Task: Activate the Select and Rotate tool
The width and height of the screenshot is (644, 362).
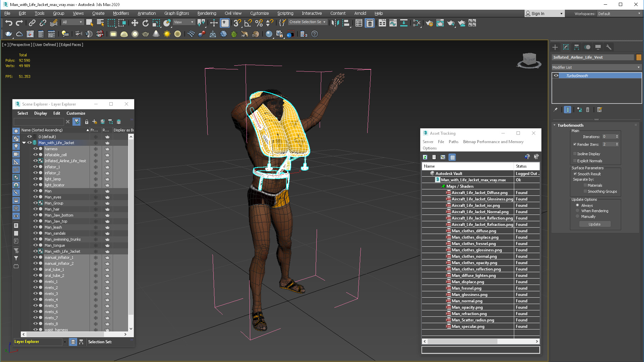Action: [145, 23]
